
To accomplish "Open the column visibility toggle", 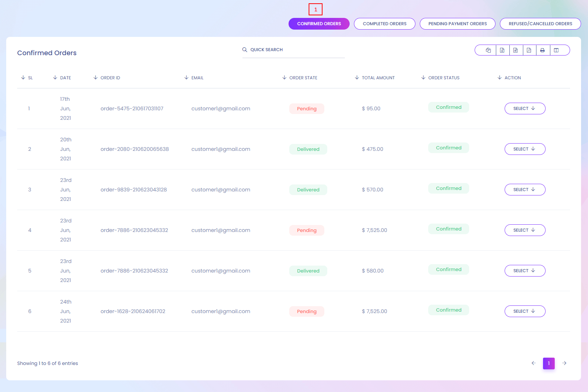I will coord(556,50).
